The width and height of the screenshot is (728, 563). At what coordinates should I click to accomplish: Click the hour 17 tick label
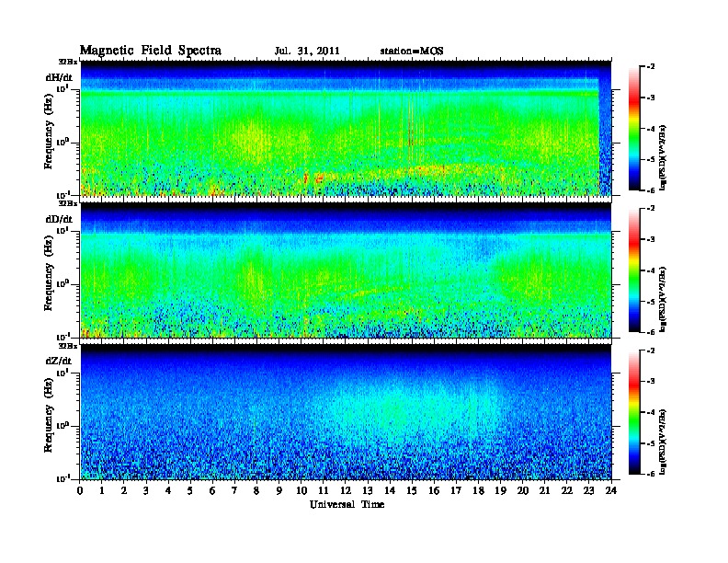[x=456, y=490]
